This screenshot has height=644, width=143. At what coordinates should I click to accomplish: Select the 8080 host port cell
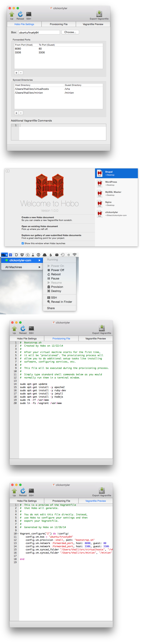click(x=26, y=49)
